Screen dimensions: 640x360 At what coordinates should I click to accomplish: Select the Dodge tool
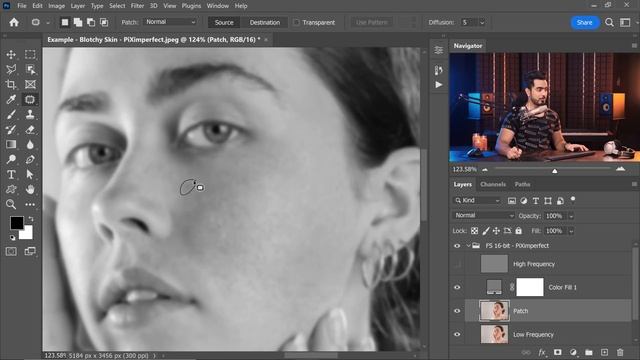click(x=11, y=160)
